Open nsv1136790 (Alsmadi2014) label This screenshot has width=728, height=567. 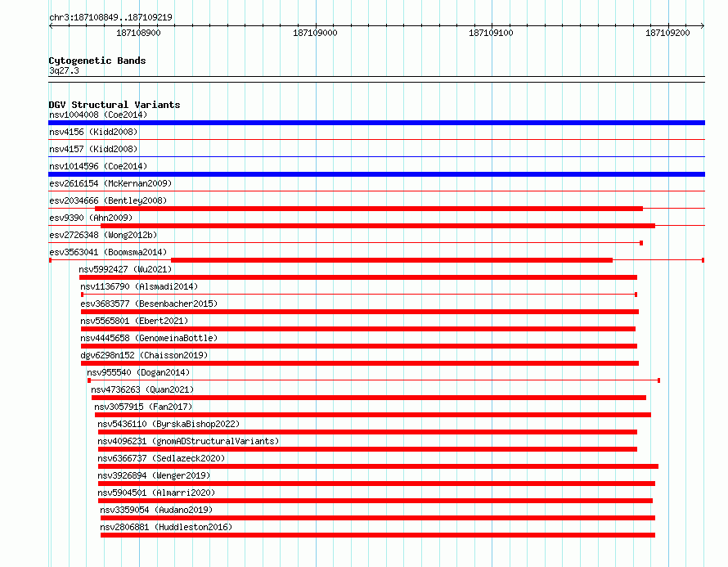139,286
